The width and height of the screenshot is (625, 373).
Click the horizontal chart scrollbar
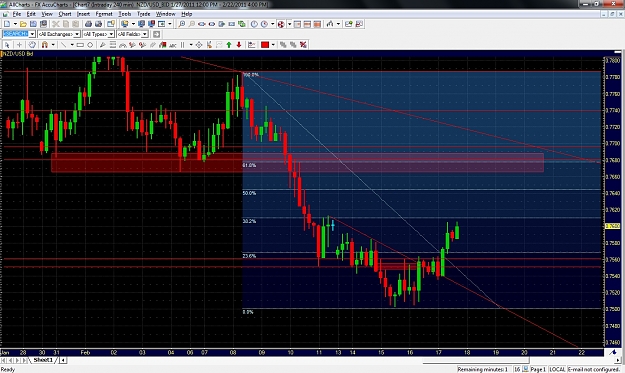click(x=476, y=360)
